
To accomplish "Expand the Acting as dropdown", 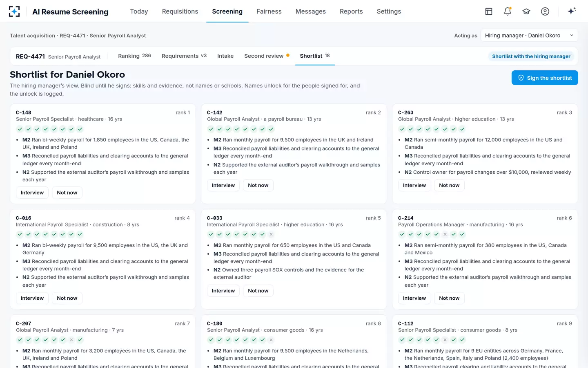I will (529, 36).
